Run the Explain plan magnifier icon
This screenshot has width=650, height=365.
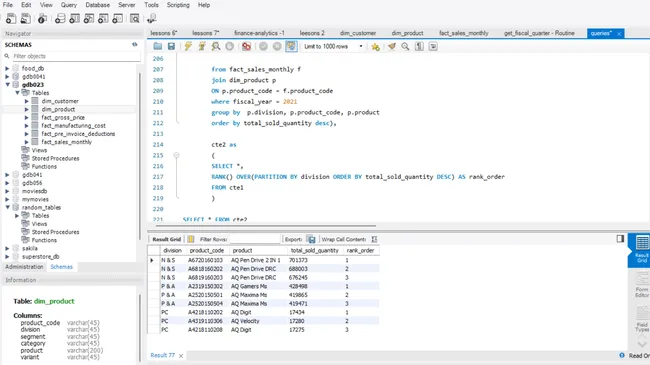216,46
